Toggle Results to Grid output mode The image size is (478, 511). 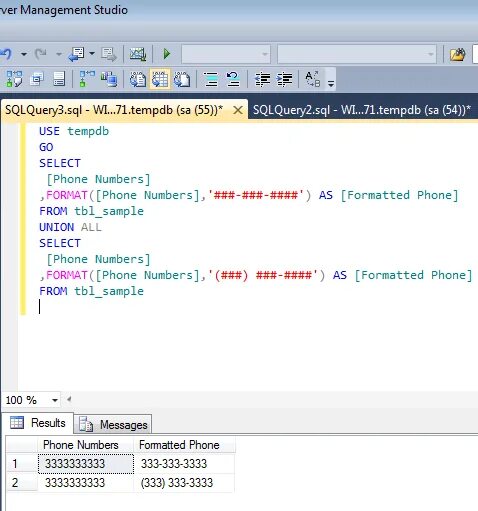[160, 79]
